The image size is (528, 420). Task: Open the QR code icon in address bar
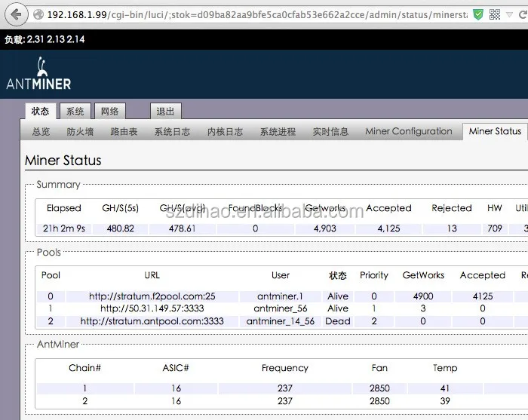495,14
